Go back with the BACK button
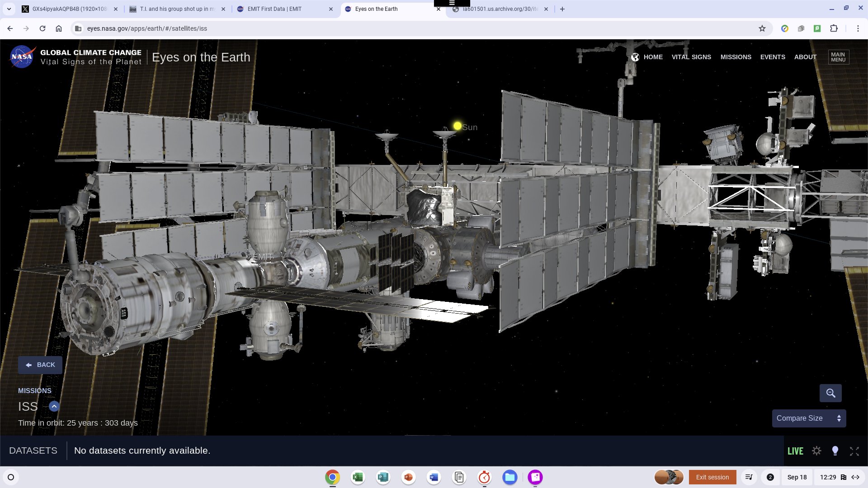 click(x=40, y=365)
